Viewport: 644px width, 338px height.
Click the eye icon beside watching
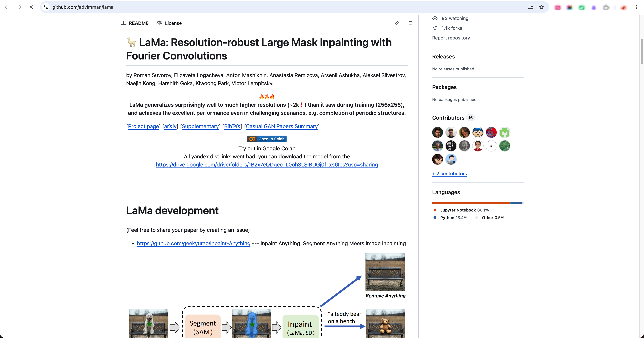435,18
